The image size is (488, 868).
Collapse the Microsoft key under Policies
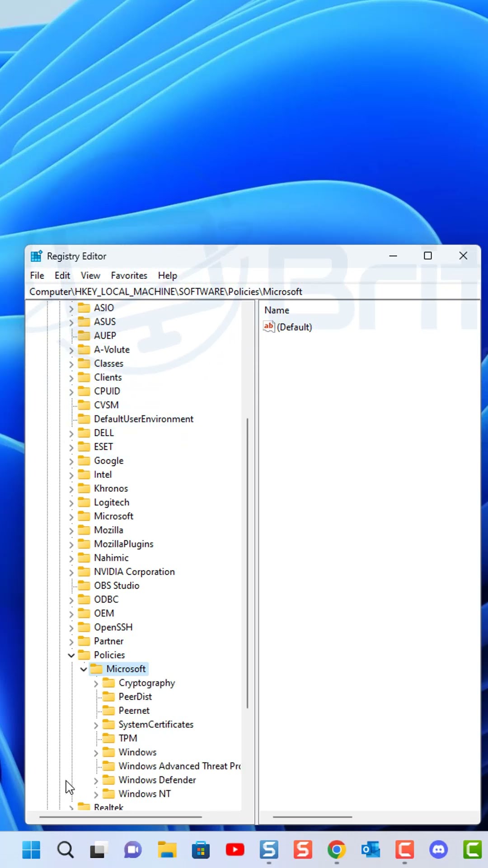pyautogui.click(x=84, y=669)
